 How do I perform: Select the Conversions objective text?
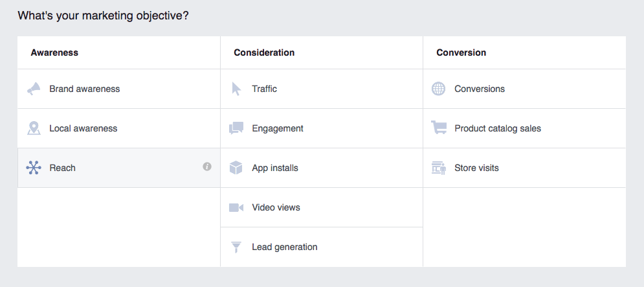480,89
